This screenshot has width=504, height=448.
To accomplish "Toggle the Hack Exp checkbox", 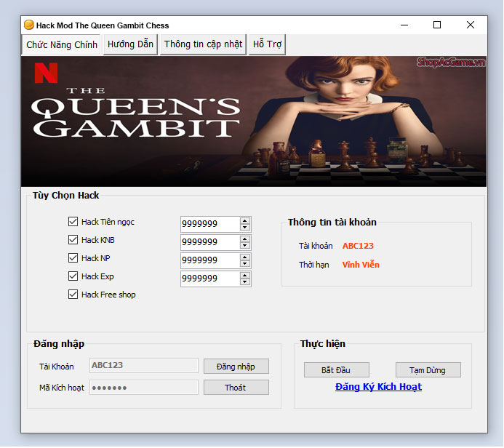I will (73, 276).
